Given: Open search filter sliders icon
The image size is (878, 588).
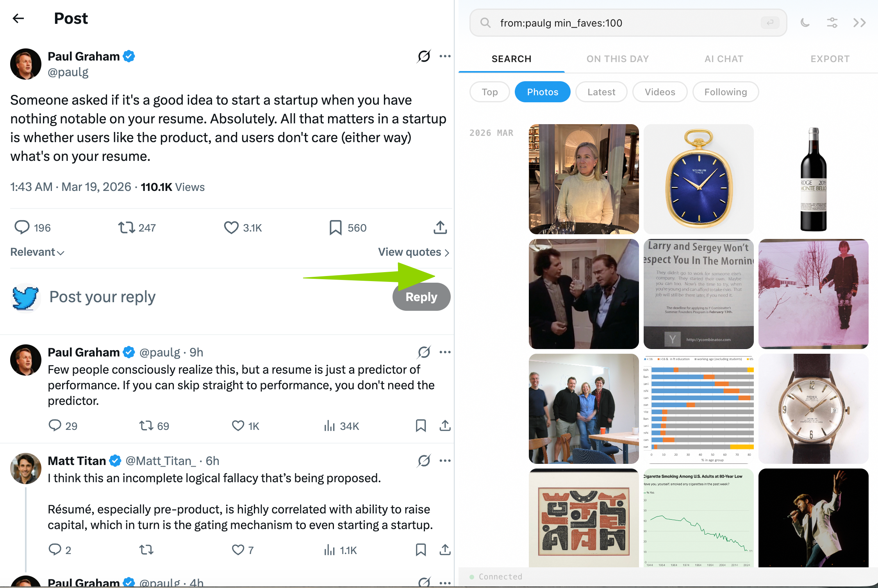Looking at the screenshot, I should coord(832,23).
